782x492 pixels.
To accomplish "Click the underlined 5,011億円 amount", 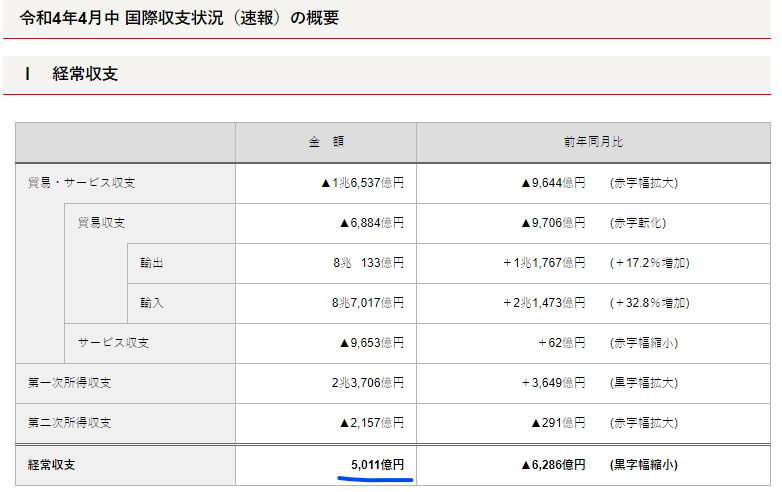I will tap(377, 465).
